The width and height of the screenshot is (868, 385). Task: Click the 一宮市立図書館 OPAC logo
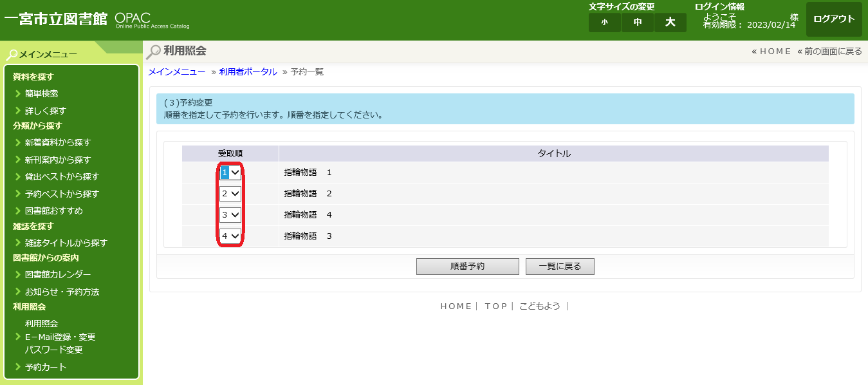click(97, 19)
